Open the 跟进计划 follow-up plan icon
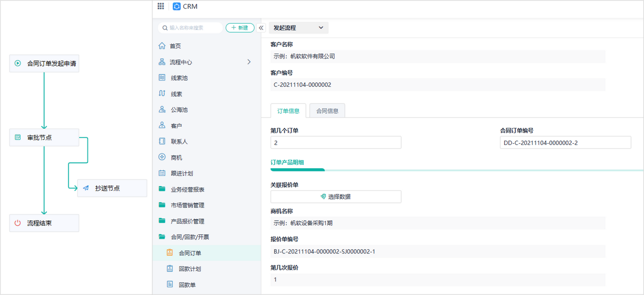The image size is (644, 295). pos(162,173)
